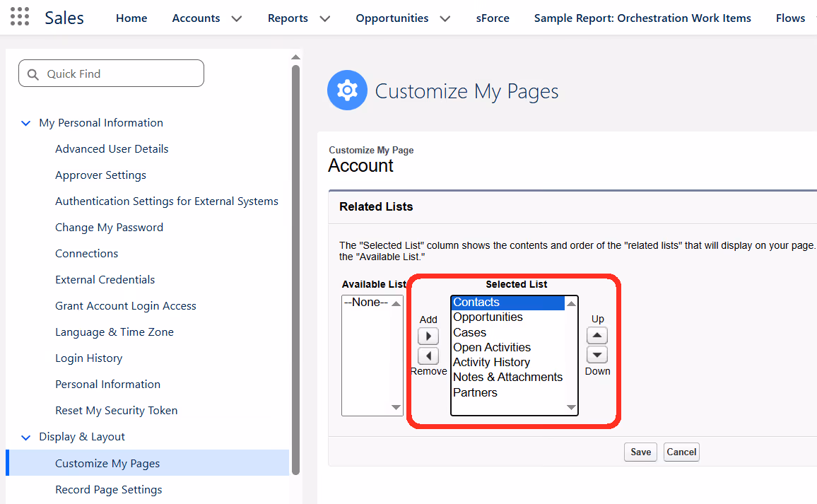This screenshot has width=817, height=504.
Task: Click the sidebar scrollbar up arrow
Action: (x=295, y=57)
